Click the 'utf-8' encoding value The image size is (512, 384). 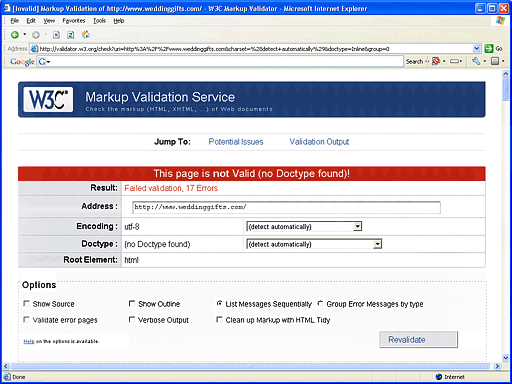[x=132, y=227]
